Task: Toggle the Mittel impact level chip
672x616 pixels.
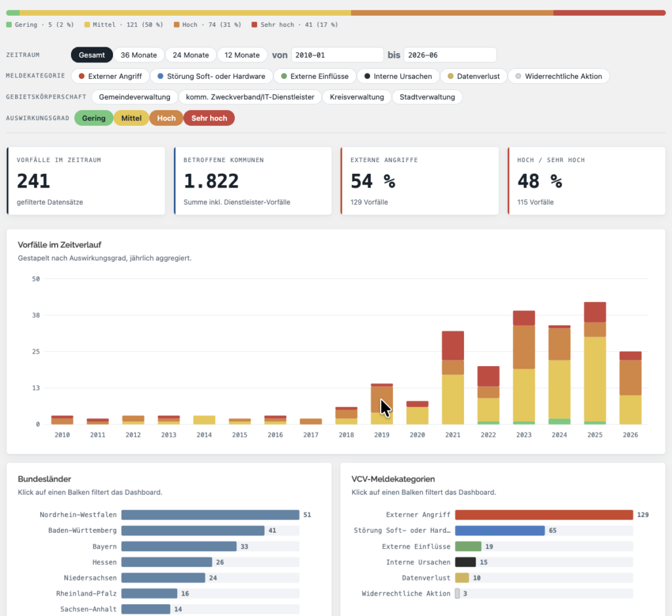Action: point(131,118)
